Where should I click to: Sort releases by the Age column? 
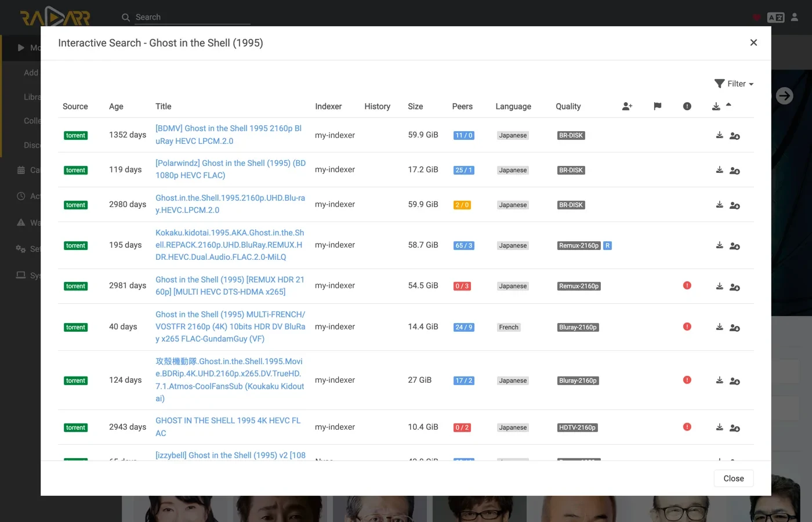(116, 106)
